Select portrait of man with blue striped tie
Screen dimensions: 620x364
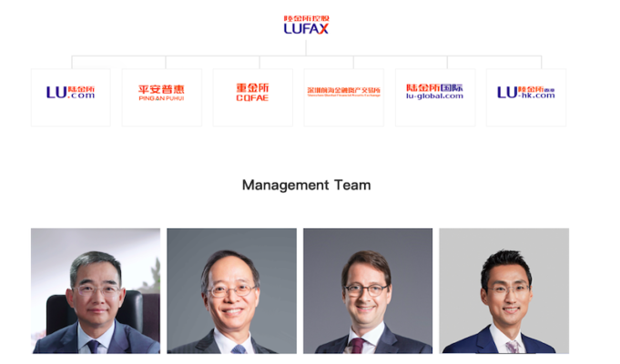tap(232, 291)
